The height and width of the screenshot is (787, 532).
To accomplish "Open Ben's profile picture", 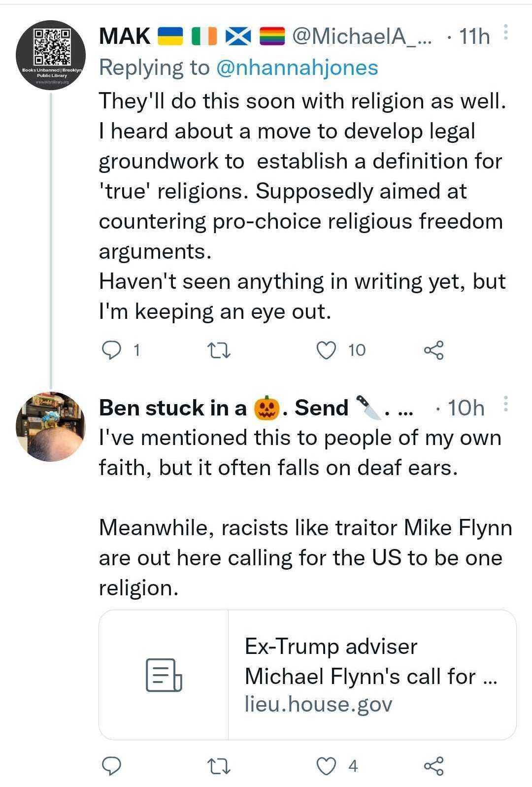I will [51, 427].
